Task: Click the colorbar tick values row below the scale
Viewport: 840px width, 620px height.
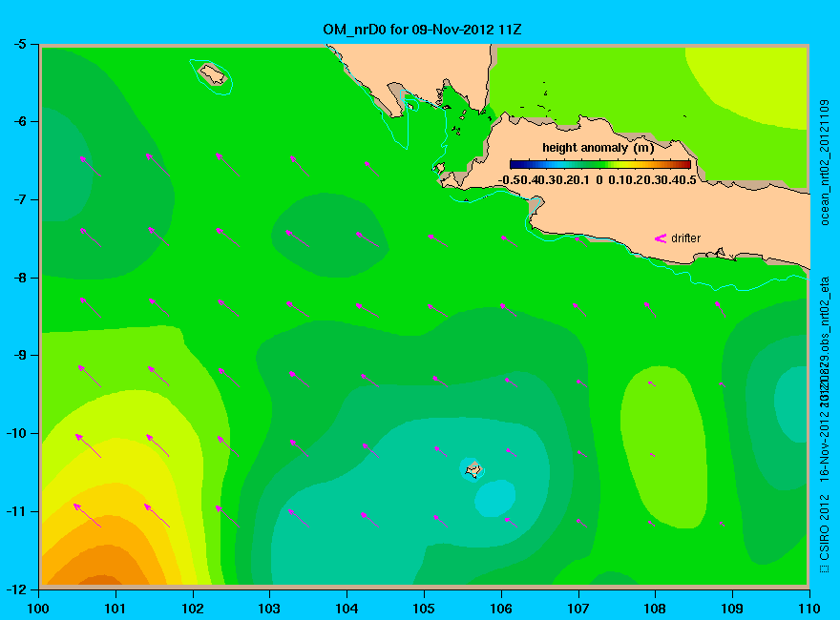Action: 598,180
